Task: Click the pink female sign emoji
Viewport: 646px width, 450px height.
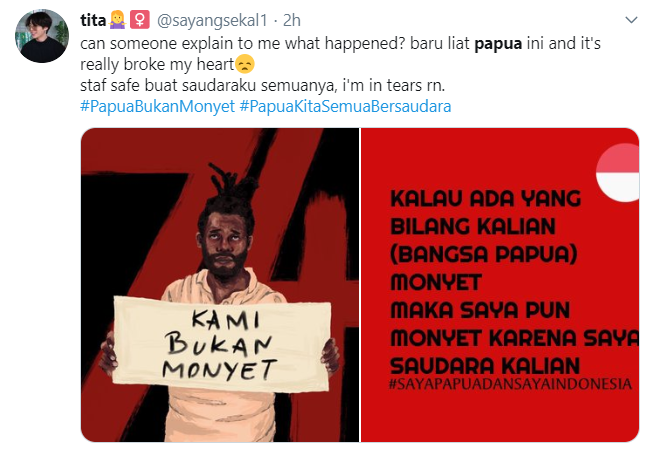Action: coord(140,20)
